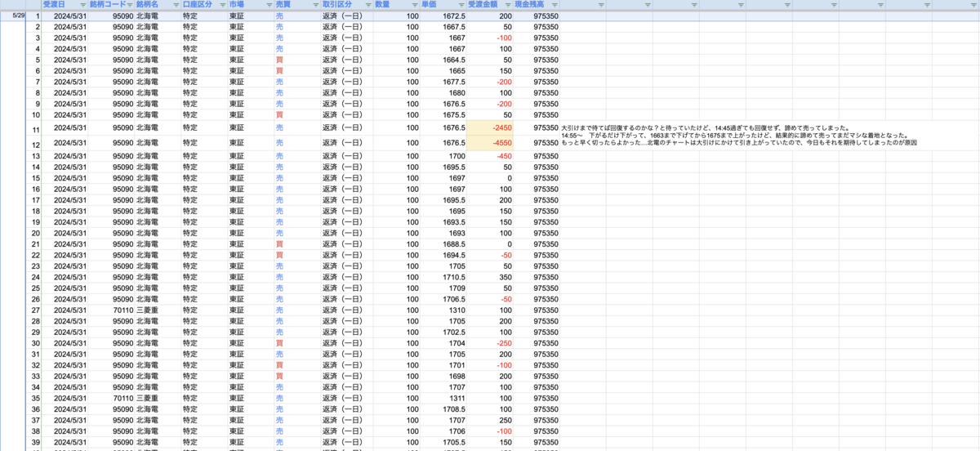Select the -250 amount cell
The width and height of the screenshot is (980, 451).
click(x=490, y=343)
